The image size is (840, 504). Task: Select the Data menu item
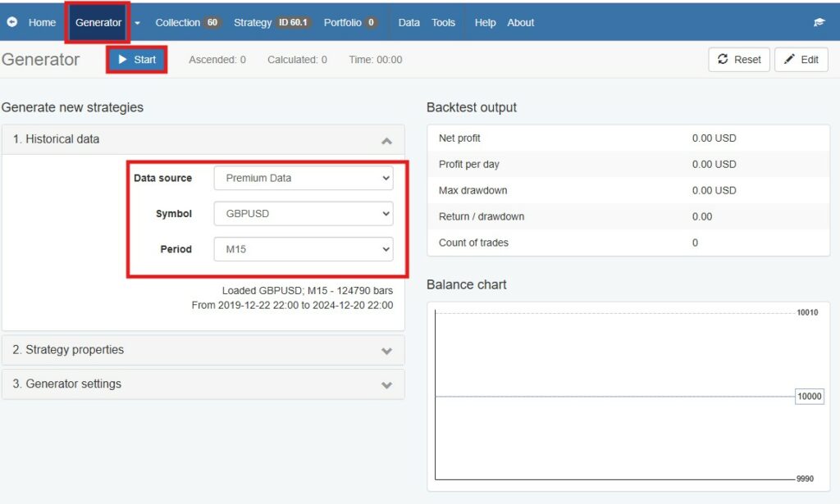[x=408, y=22]
